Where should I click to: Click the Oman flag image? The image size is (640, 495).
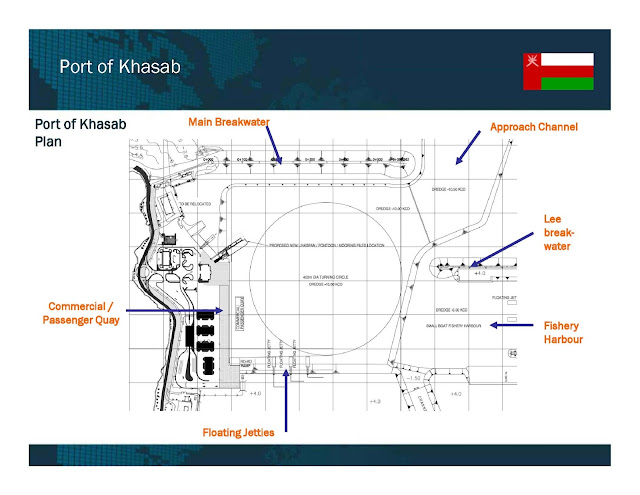tap(558, 71)
